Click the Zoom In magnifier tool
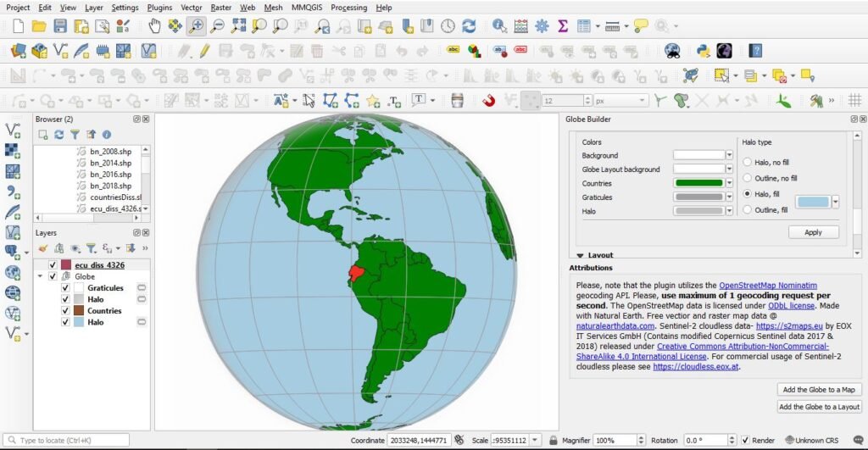The image size is (868, 450). [196, 26]
